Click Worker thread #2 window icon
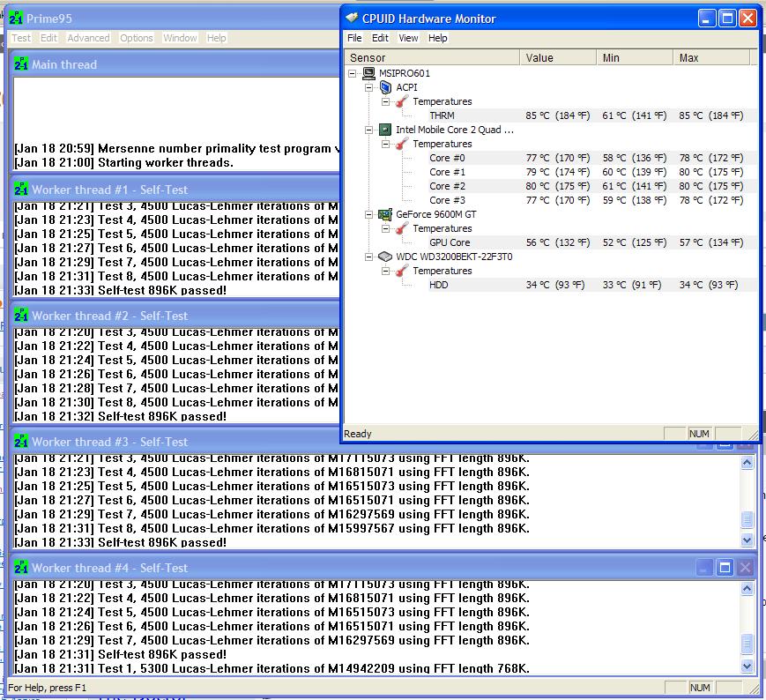 click(21, 316)
